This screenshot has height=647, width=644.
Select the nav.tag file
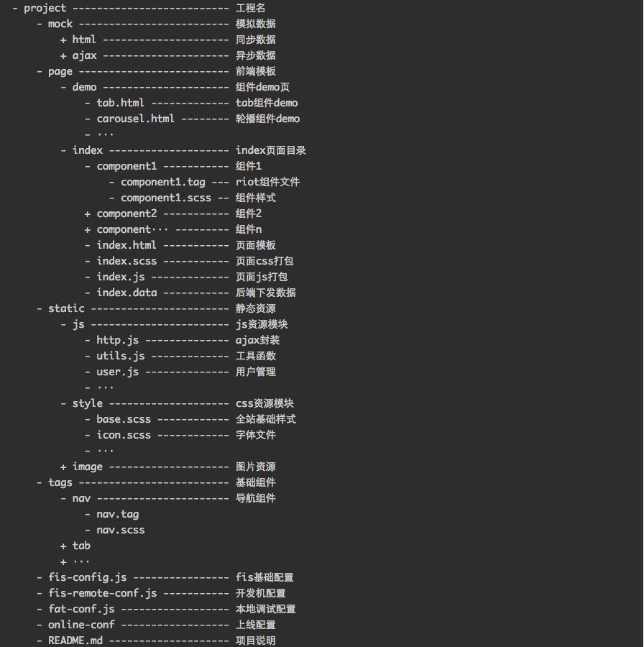click(x=117, y=514)
